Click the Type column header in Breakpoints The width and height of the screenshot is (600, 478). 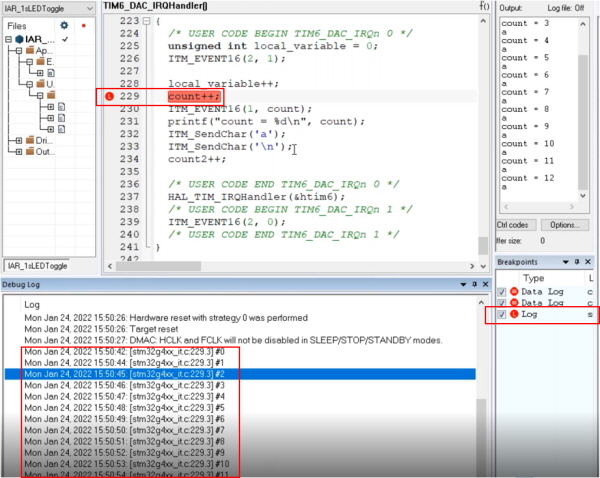click(x=533, y=278)
